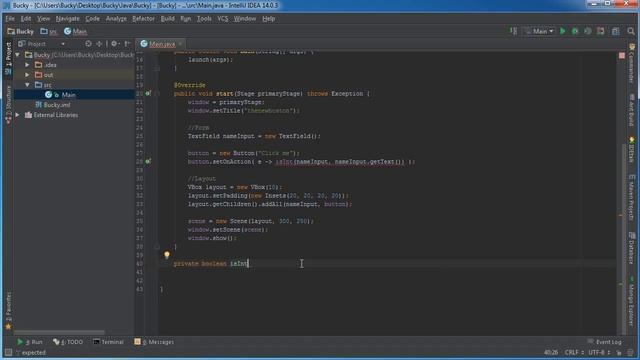The image size is (640, 360).
Task: Click the 40:26 cursor position in status bar
Action: 551,352
